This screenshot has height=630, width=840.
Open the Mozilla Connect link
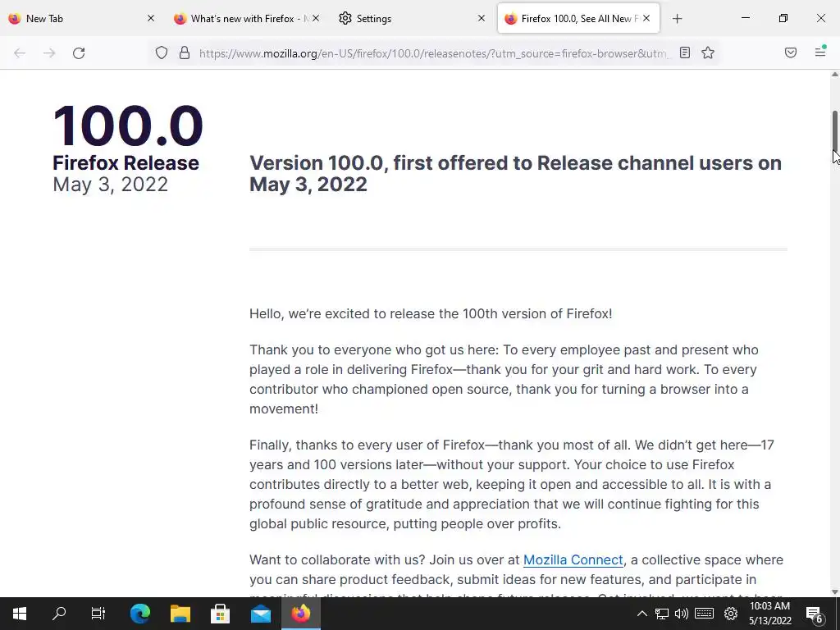(x=573, y=559)
